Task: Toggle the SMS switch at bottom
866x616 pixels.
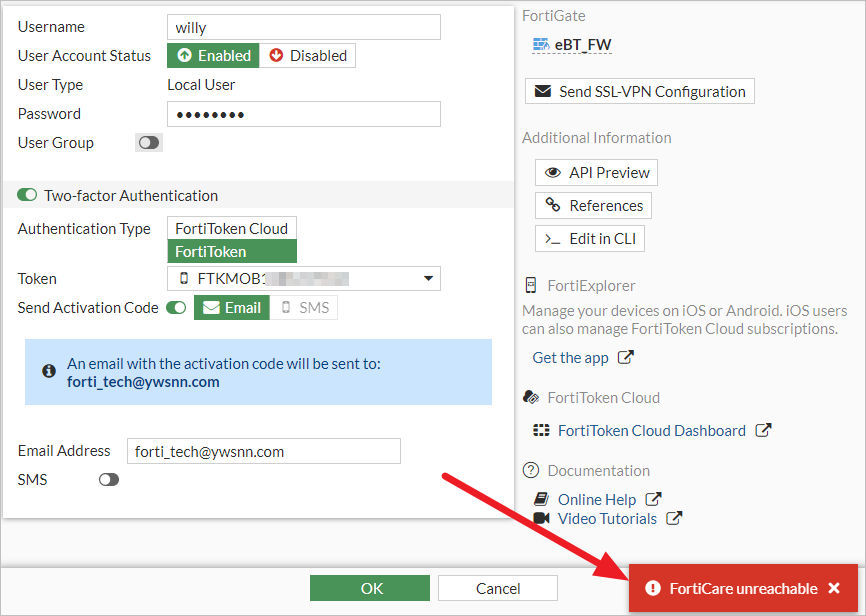Action: 109,480
